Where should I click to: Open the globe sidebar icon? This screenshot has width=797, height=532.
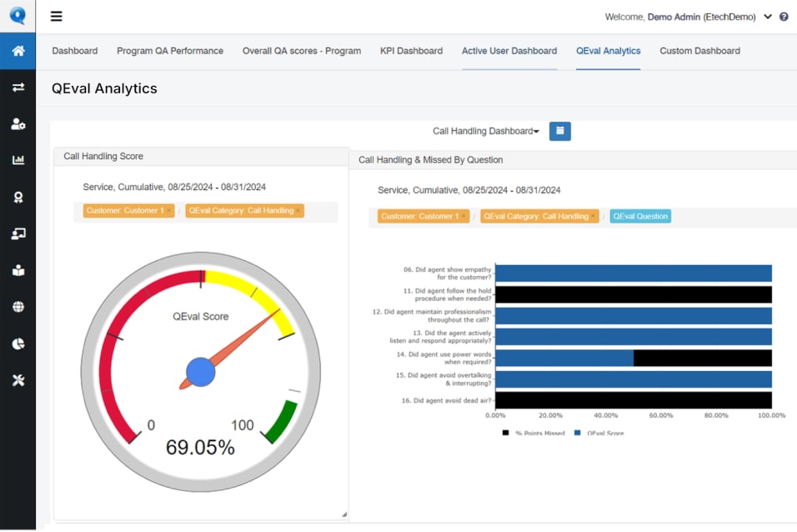18,307
